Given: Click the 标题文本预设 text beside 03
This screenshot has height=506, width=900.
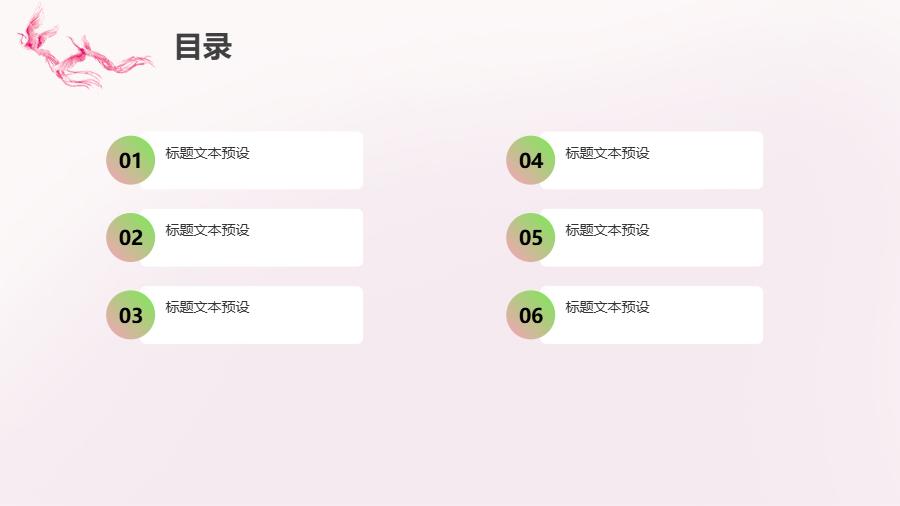Looking at the screenshot, I should (207, 307).
